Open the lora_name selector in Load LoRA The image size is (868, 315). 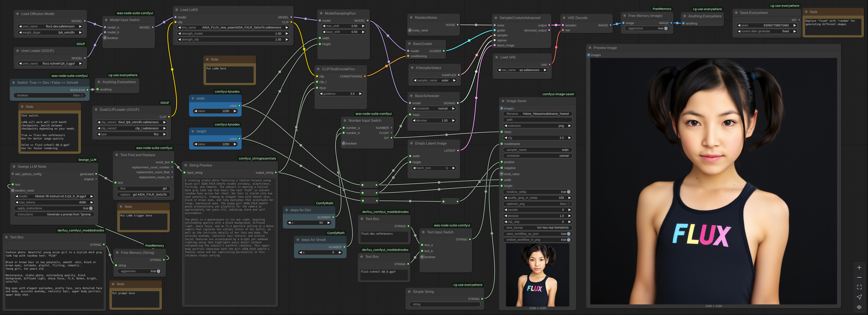(233, 28)
